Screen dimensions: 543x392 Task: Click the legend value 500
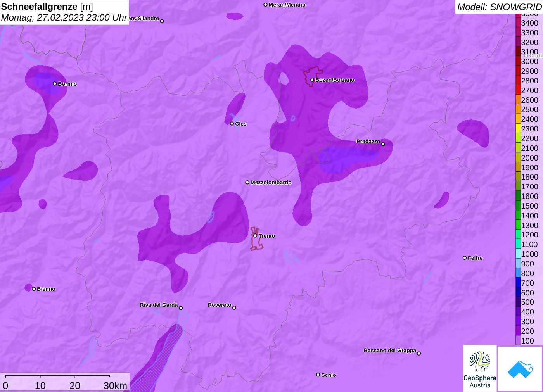pyautogui.click(x=527, y=302)
